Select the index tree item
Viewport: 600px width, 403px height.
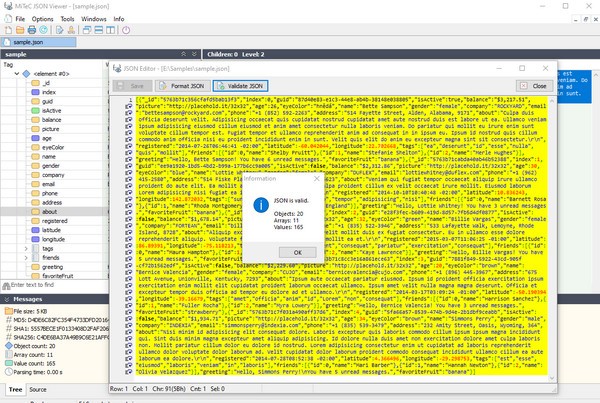49,92
